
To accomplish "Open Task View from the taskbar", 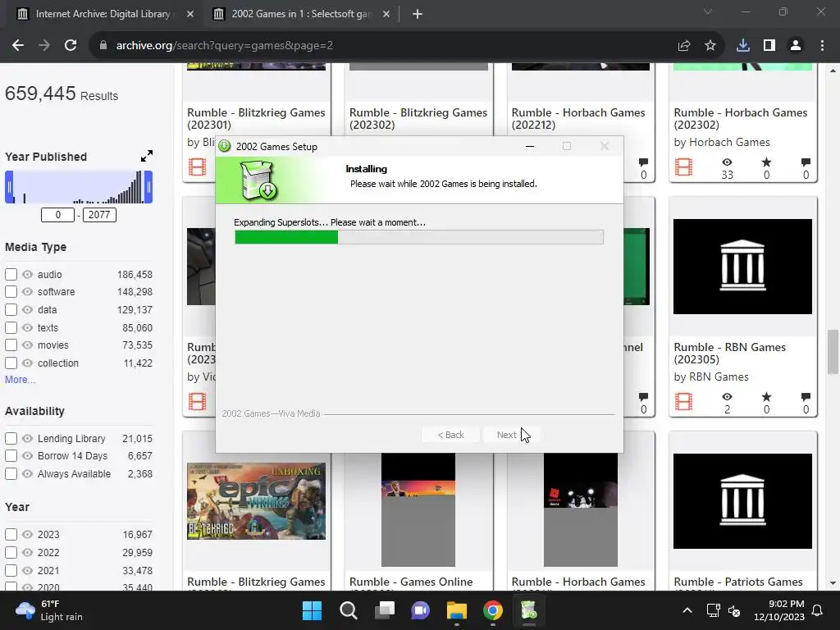I will click(384, 610).
